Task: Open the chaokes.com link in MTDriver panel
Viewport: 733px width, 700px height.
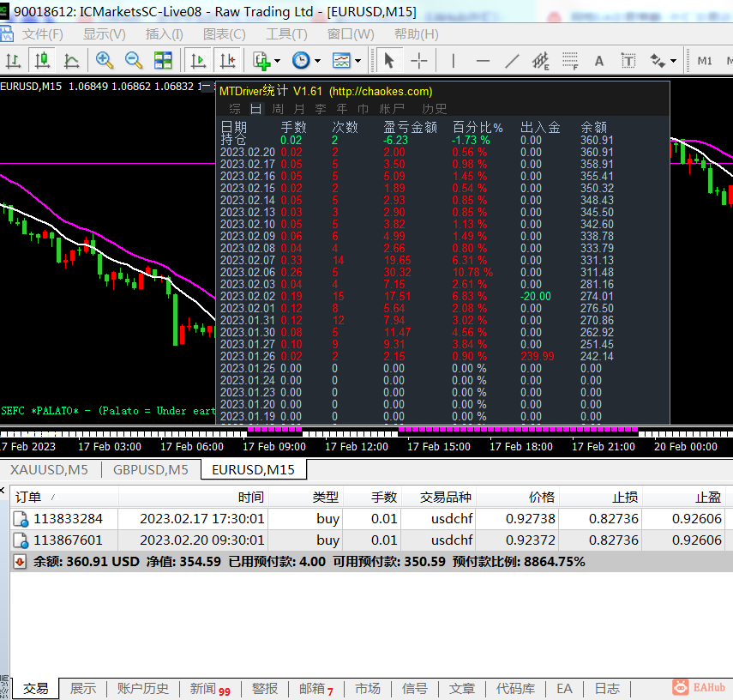Action: coord(381,91)
